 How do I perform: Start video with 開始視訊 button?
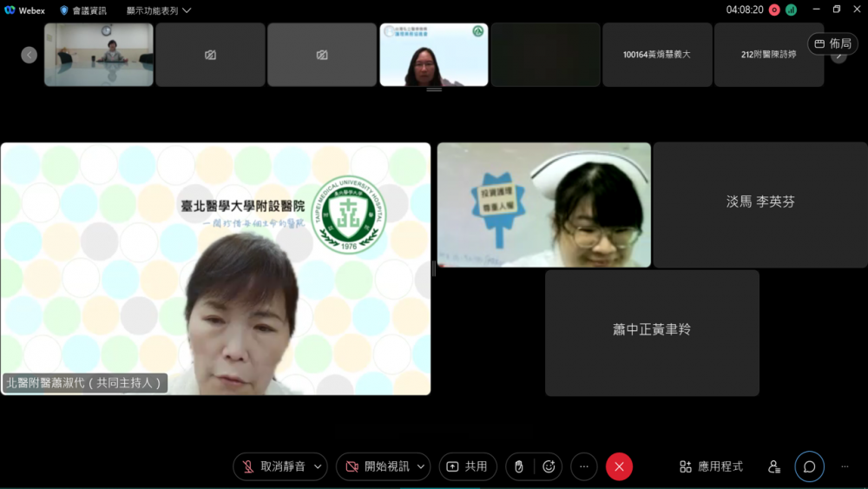[x=377, y=466]
